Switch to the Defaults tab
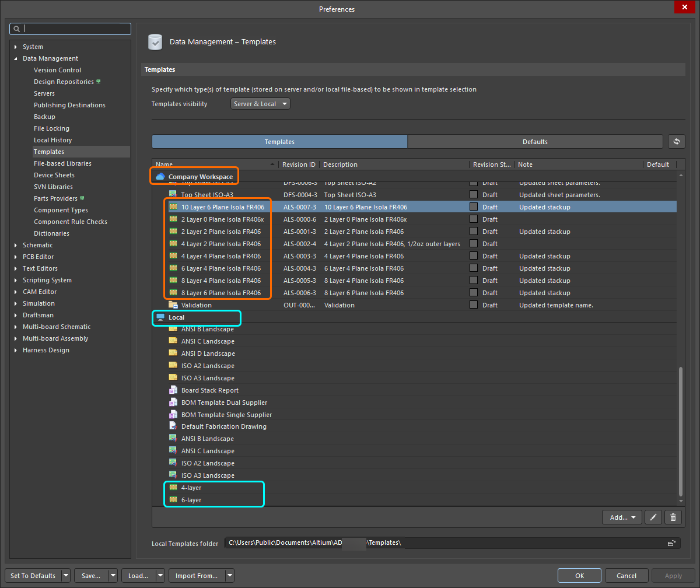The width and height of the screenshot is (700, 588). pos(535,141)
